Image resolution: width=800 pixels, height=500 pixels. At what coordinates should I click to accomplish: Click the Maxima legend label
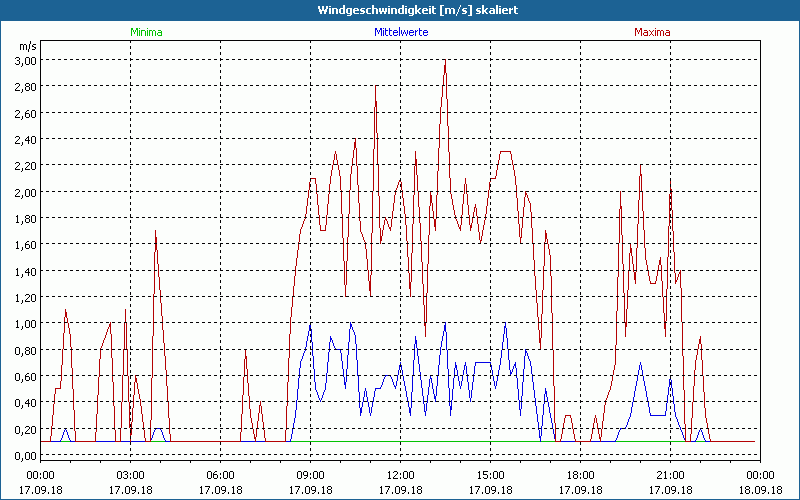point(652,32)
